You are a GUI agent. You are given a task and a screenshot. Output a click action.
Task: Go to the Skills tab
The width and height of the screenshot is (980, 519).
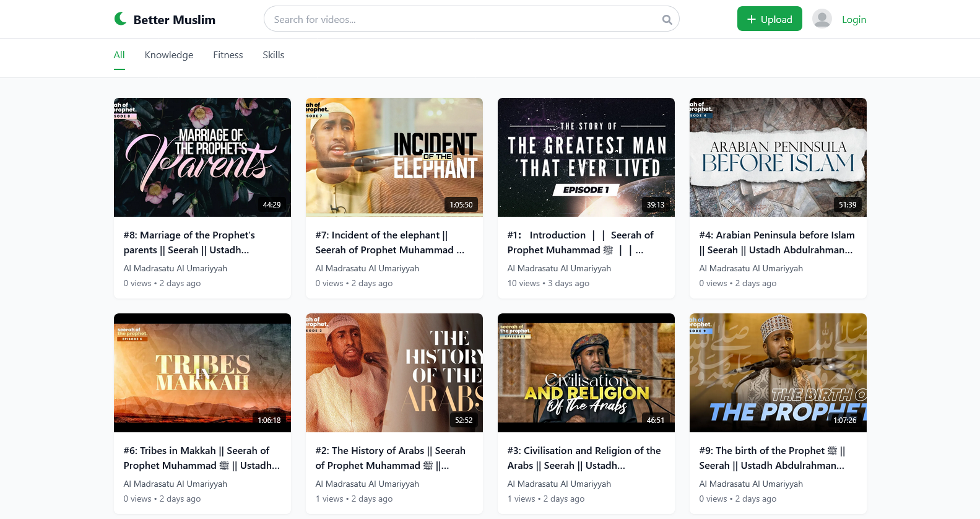(273, 55)
